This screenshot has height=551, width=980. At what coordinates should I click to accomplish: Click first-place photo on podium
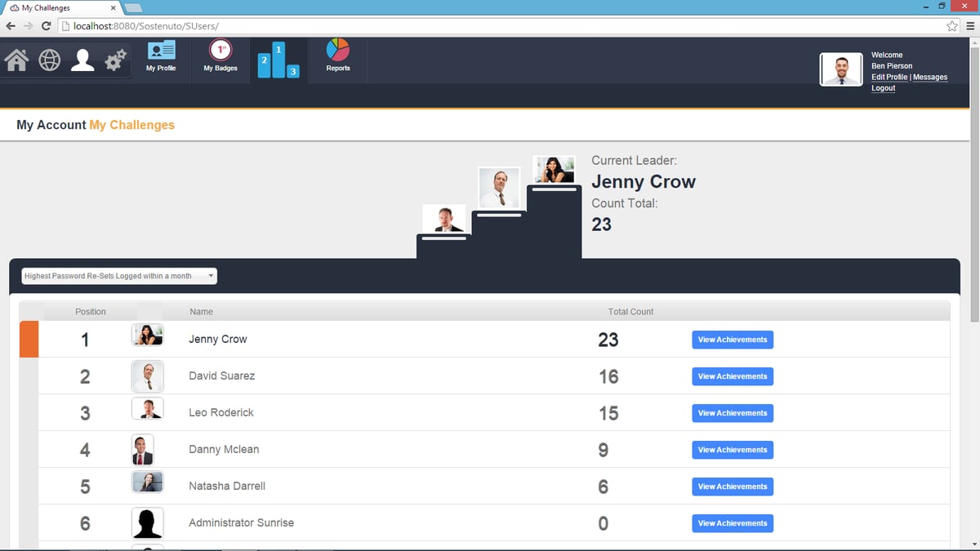555,169
